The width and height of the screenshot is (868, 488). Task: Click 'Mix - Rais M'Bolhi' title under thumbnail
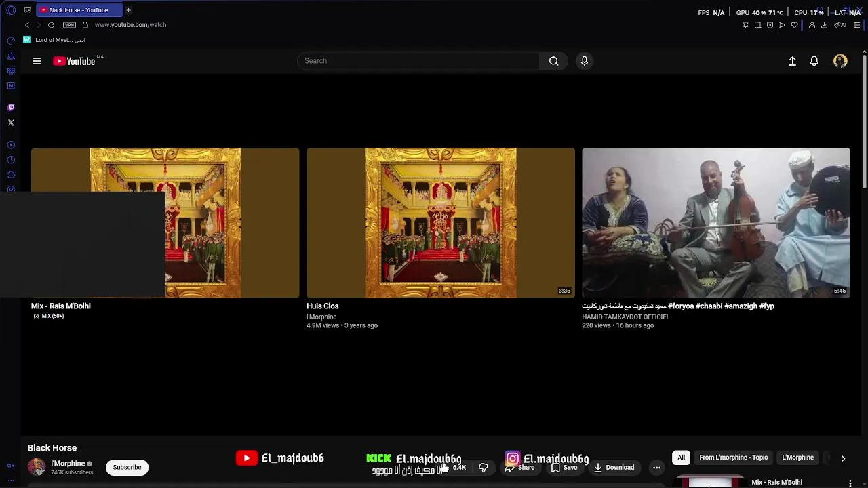[61, 306]
